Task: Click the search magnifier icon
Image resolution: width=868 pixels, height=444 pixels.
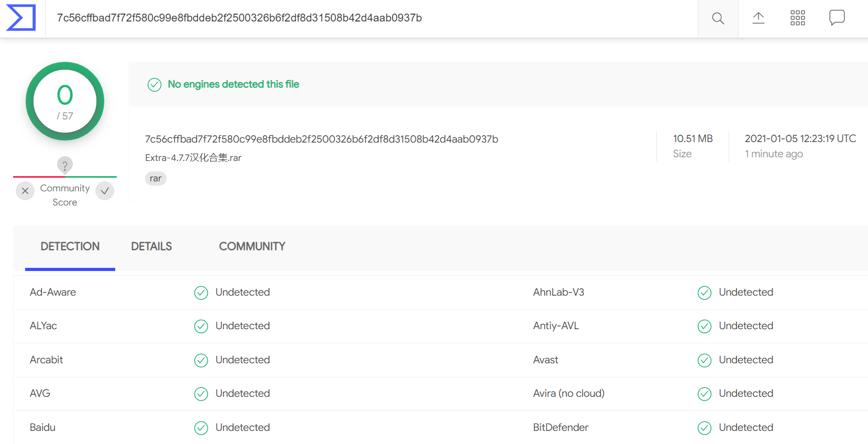Action: (718, 18)
